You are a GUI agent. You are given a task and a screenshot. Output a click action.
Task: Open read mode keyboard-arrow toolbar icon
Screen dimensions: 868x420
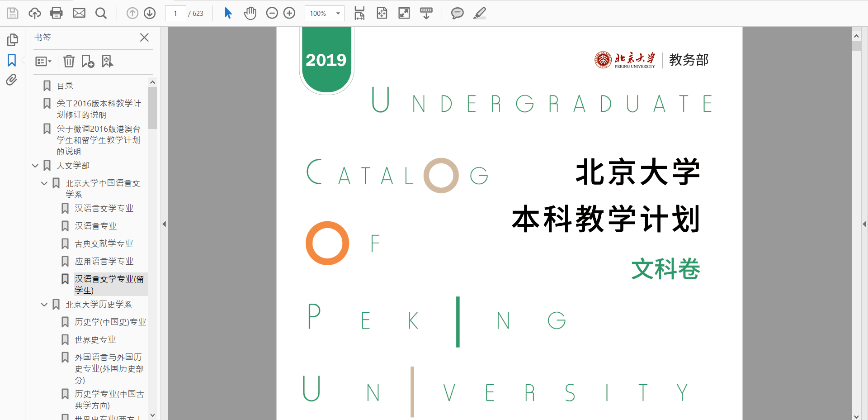(x=426, y=13)
